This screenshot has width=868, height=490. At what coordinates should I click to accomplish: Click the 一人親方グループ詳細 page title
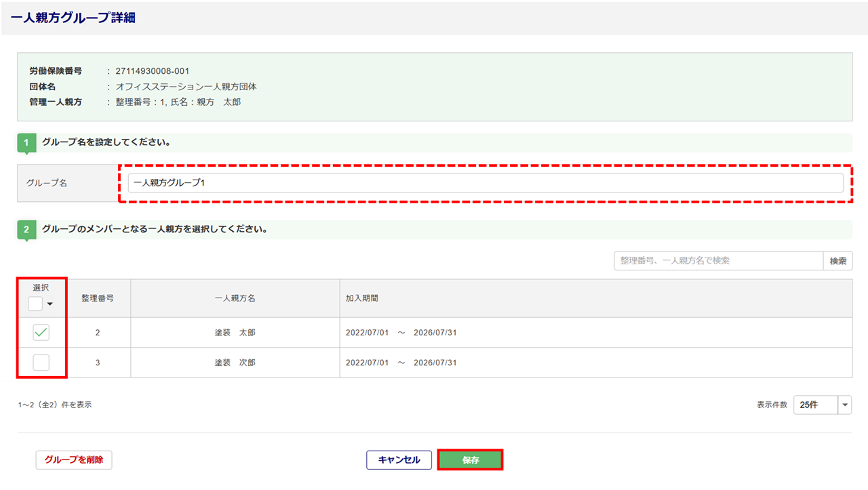pyautogui.click(x=73, y=18)
